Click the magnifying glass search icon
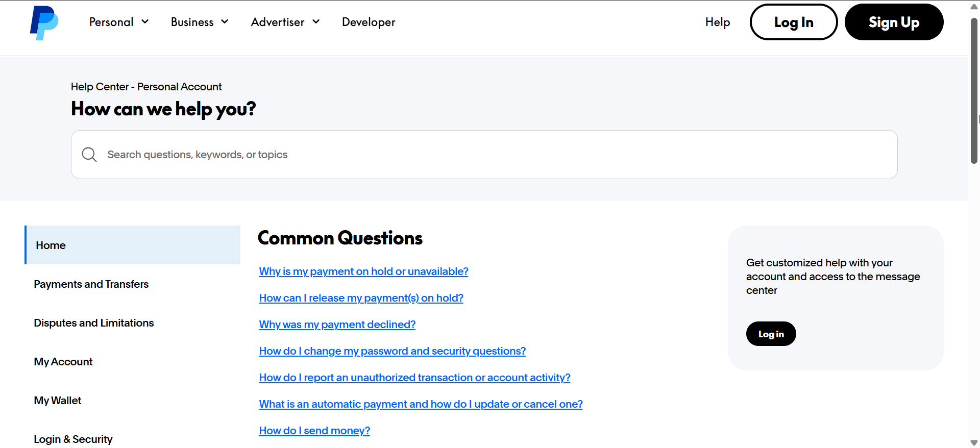The width and height of the screenshot is (980, 448). 89,155
